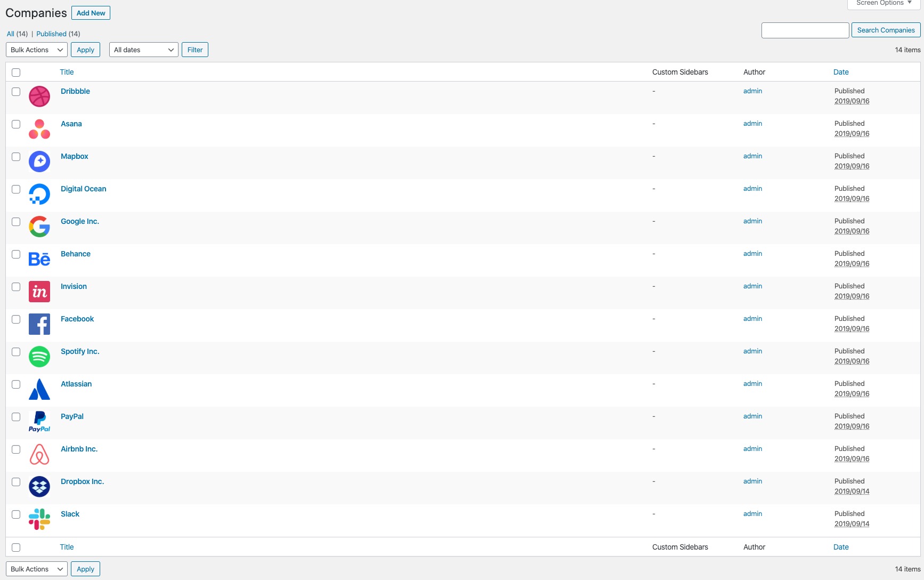Click the Spotify logo icon
This screenshot has width=924, height=580.
point(39,357)
